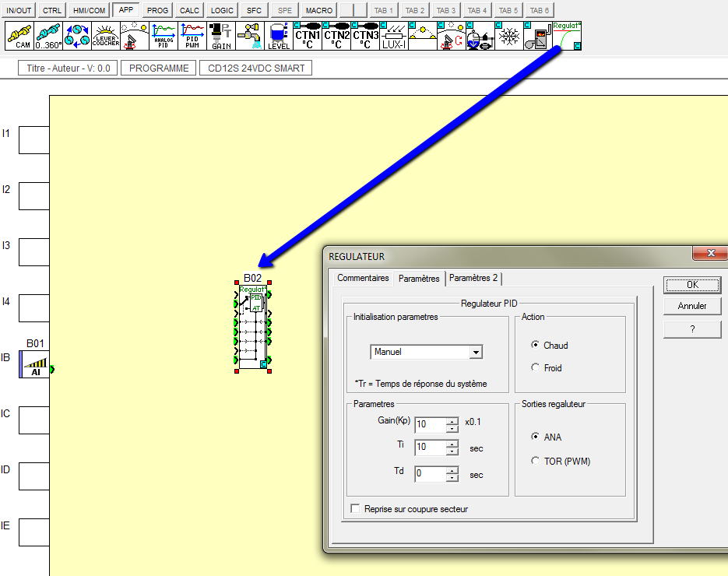The image size is (728, 576).
Task: Click inside the Td value field
Action: (x=430, y=473)
